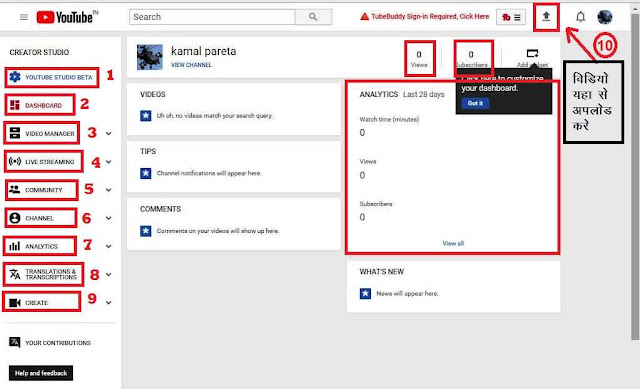This screenshot has width=640, height=389.
Task: Click the search magnifier button
Action: [x=313, y=17]
